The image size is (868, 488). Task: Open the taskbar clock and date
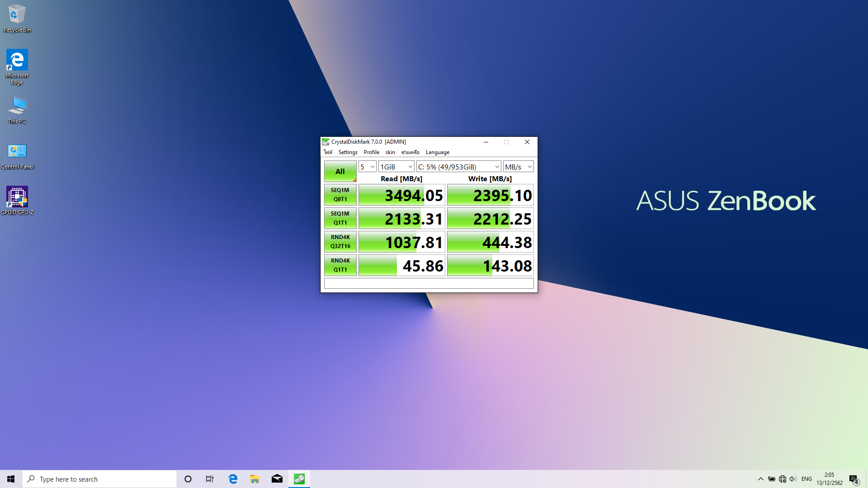coord(830,479)
